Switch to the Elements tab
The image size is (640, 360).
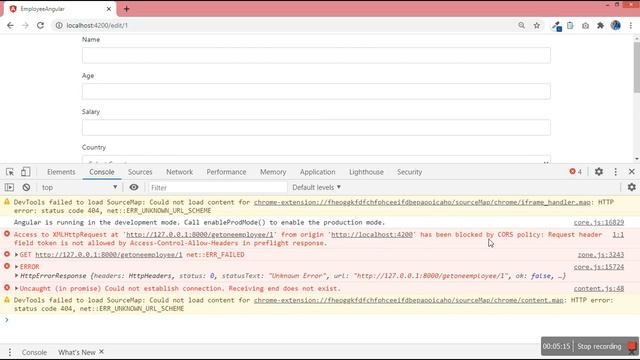pyautogui.click(x=61, y=172)
